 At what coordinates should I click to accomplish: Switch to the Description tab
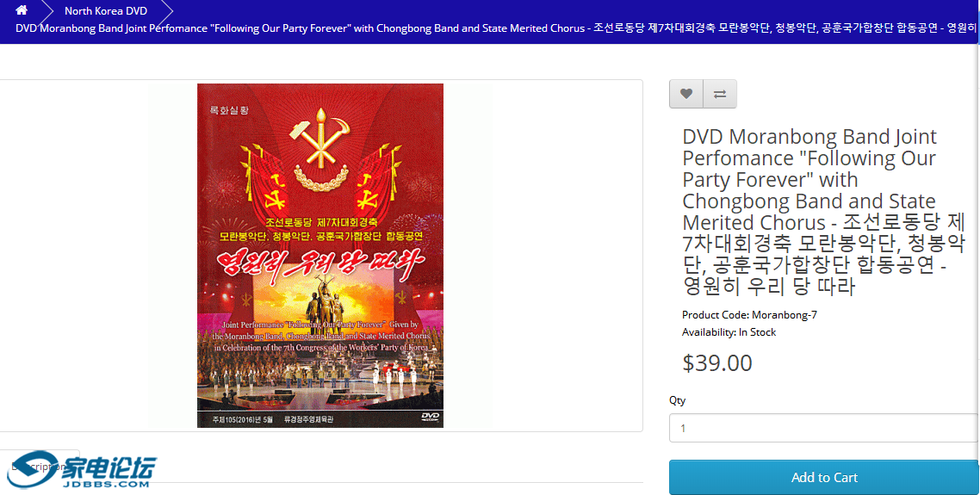39,467
